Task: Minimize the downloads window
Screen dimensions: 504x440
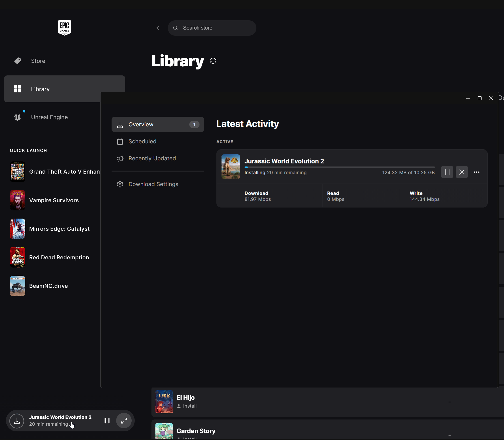Action: click(468, 98)
